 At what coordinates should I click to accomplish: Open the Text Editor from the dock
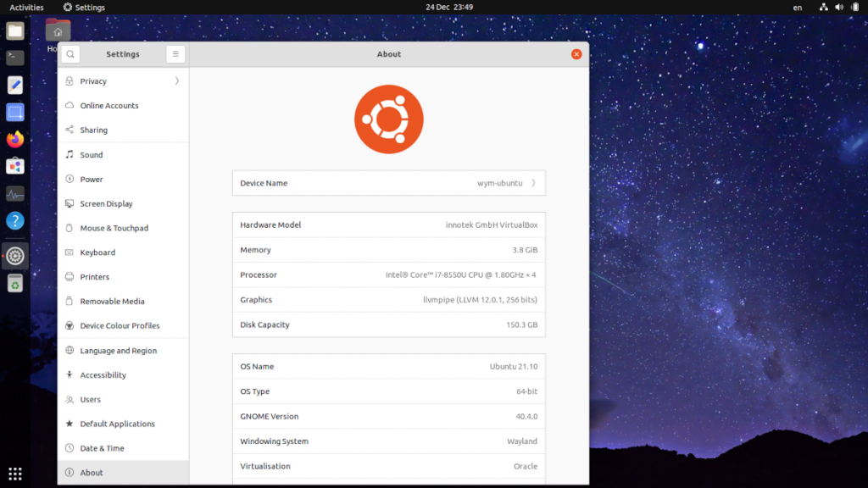[x=14, y=85]
